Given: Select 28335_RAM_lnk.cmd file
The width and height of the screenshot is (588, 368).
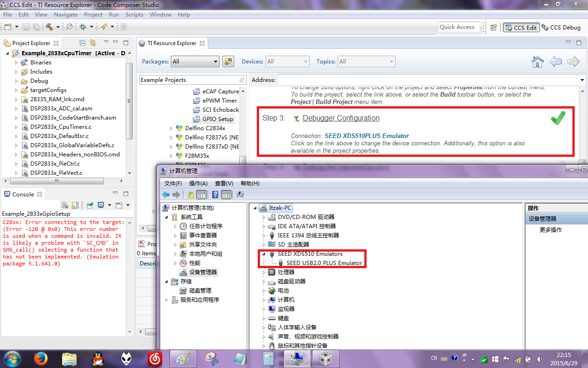Looking at the screenshot, I should click(57, 99).
